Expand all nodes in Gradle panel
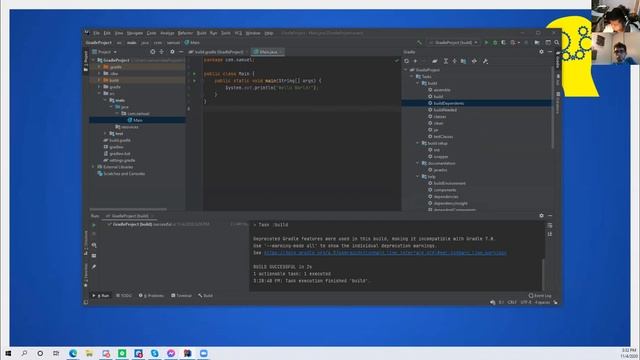This screenshot has width=640, height=360. [x=446, y=61]
